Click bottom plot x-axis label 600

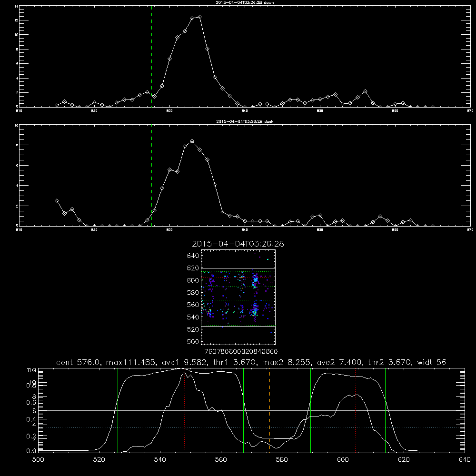tap(343, 460)
